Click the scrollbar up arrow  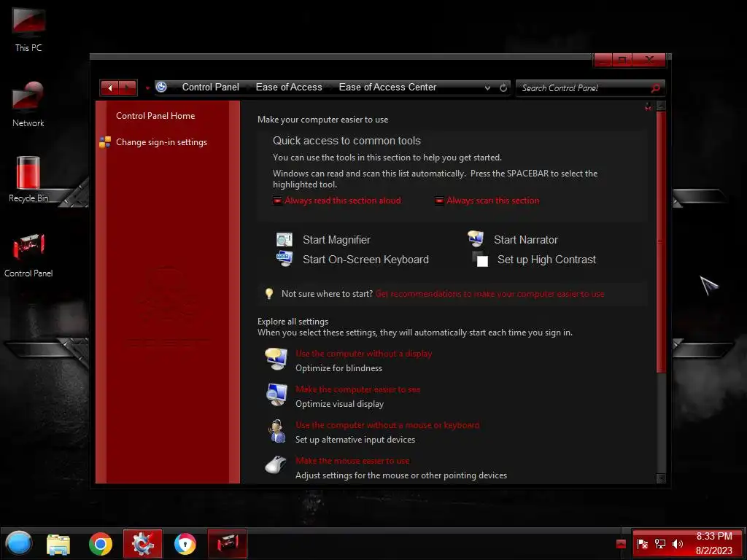click(661, 106)
